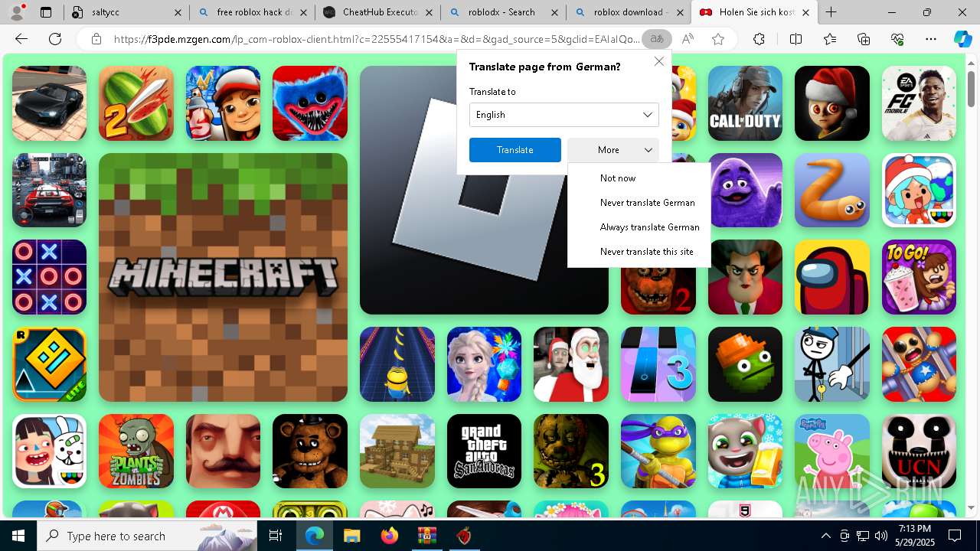Open the black sports car game icon
Image resolution: width=980 pixels, height=551 pixels.
click(x=49, y=103)
